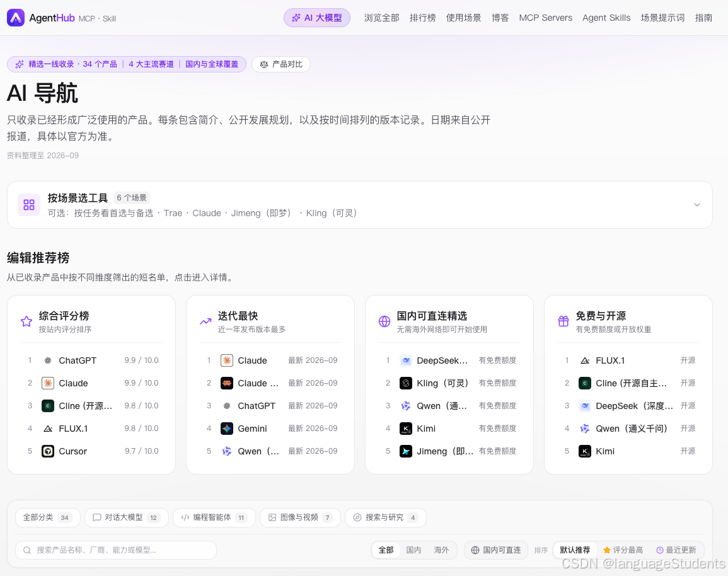Click the 6 个场景 badge

pos(131,198)
